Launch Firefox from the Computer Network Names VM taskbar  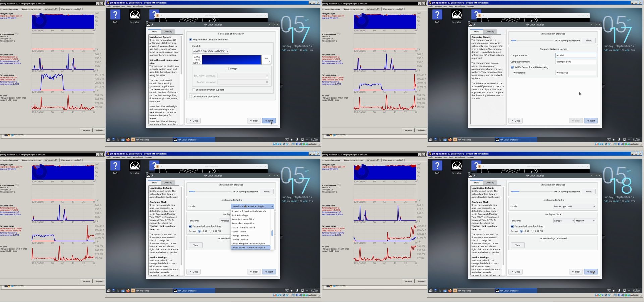450,140
